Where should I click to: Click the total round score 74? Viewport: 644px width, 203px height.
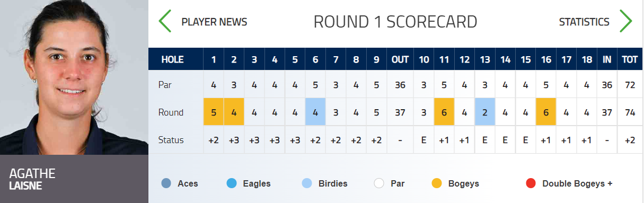630,112
